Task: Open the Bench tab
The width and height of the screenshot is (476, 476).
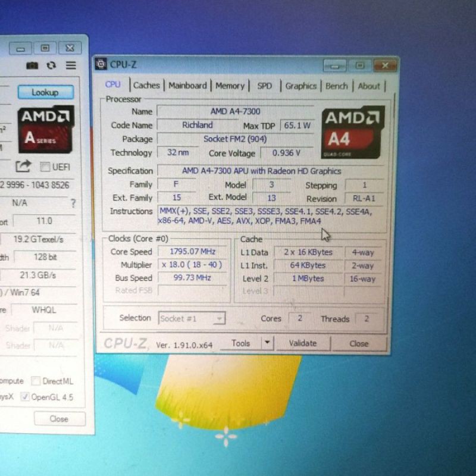Action: click(x=336, y=86)
